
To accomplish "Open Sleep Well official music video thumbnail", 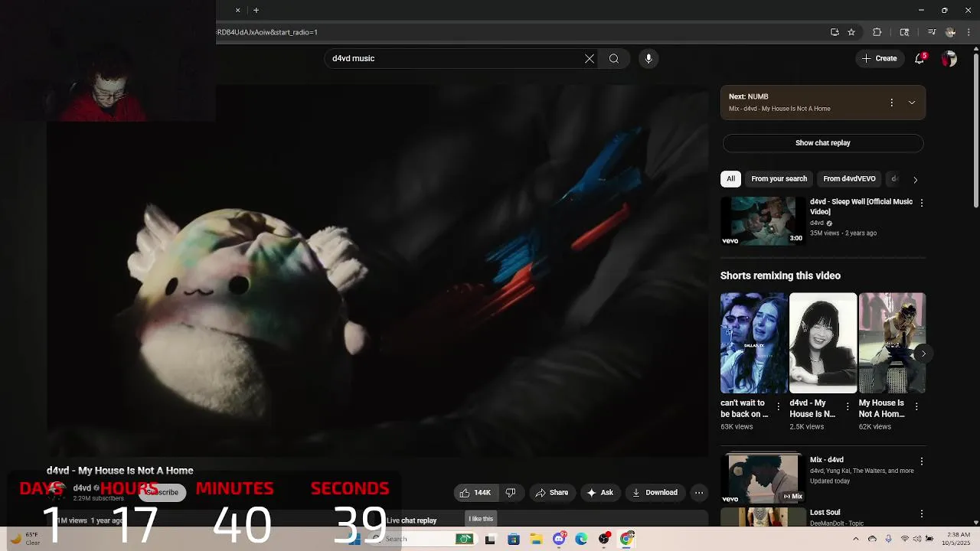I will click(x=763, y=221).
